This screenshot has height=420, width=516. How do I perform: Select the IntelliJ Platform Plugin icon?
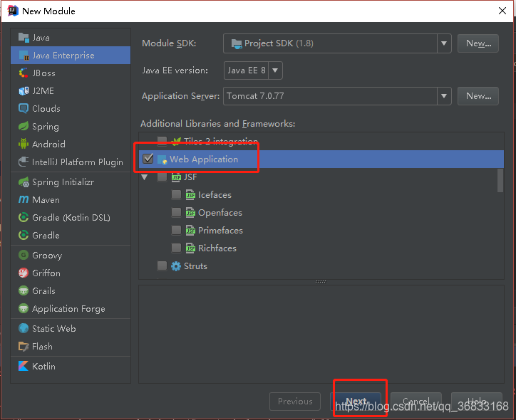[x=24, y=162]
